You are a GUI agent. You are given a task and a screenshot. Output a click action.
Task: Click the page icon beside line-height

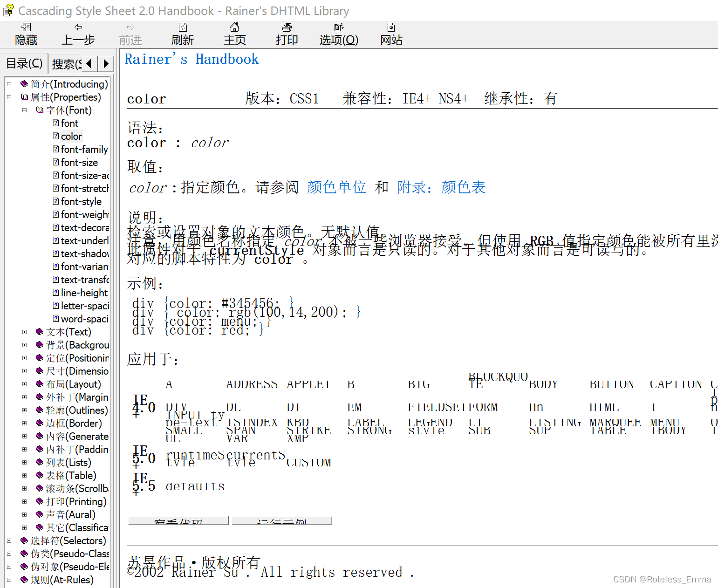pos(56,293)
